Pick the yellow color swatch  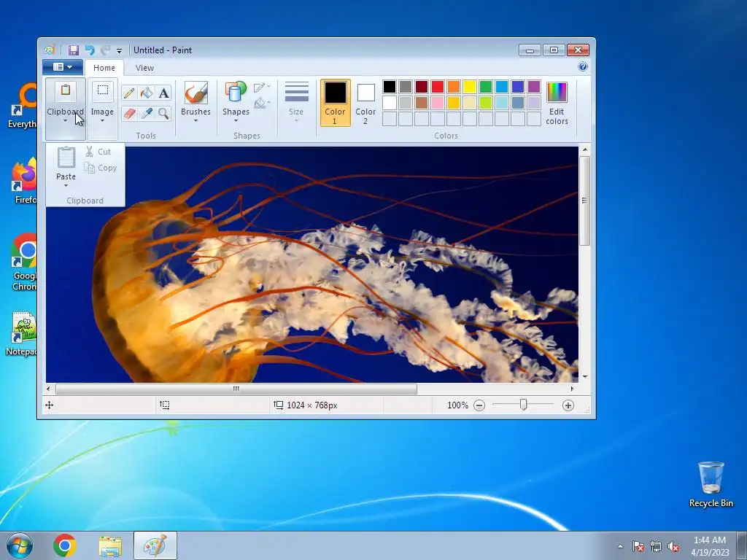(x=469, y=87)
